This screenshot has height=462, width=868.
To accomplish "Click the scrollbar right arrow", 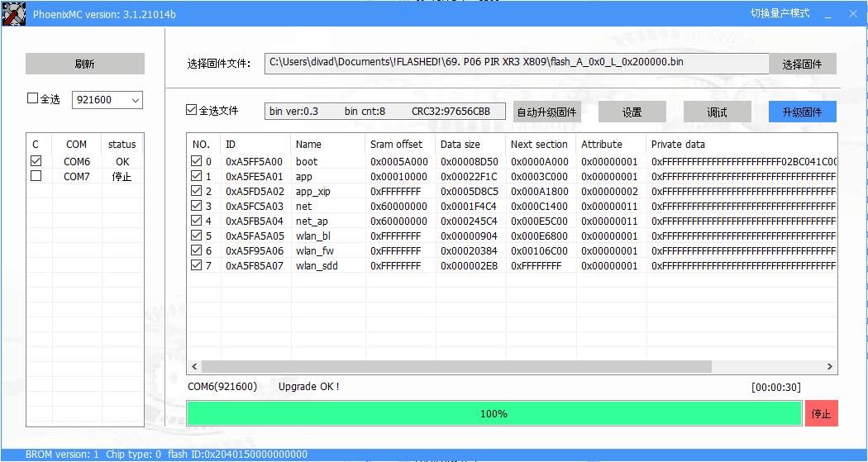I will coord(829,366).
